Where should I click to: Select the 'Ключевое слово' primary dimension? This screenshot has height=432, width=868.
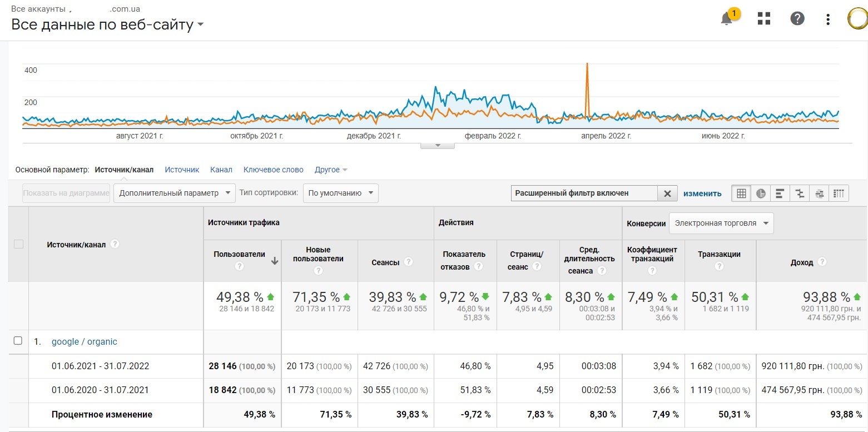[x=273, y=170]
